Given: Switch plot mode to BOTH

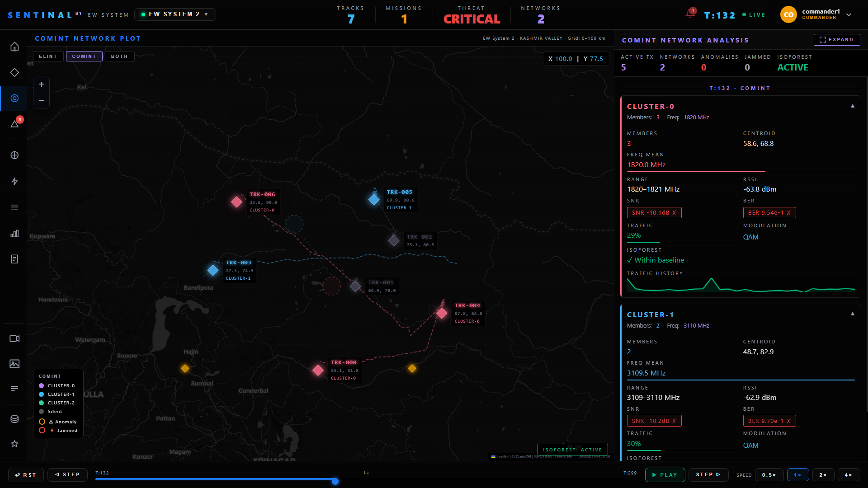Looking at the screenshot, I should point(119,56).
